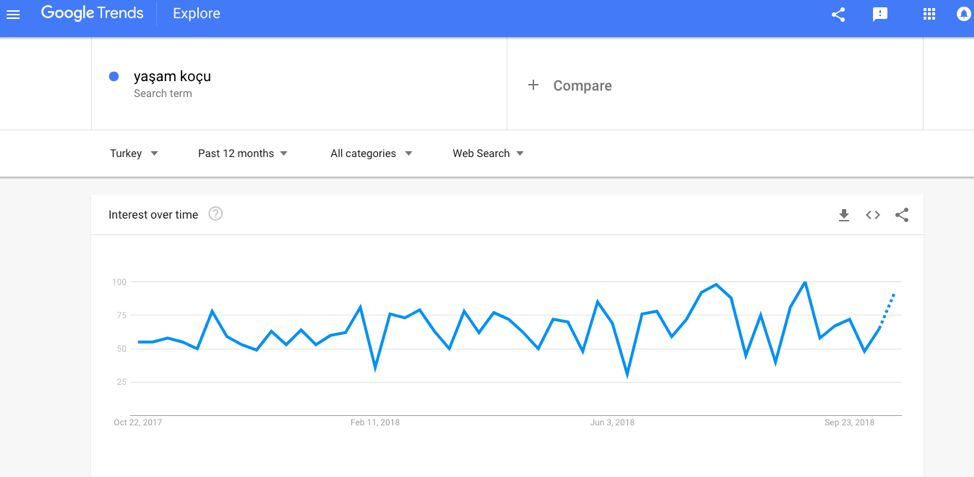Download the Interest over time CSV

pos(844,215)
